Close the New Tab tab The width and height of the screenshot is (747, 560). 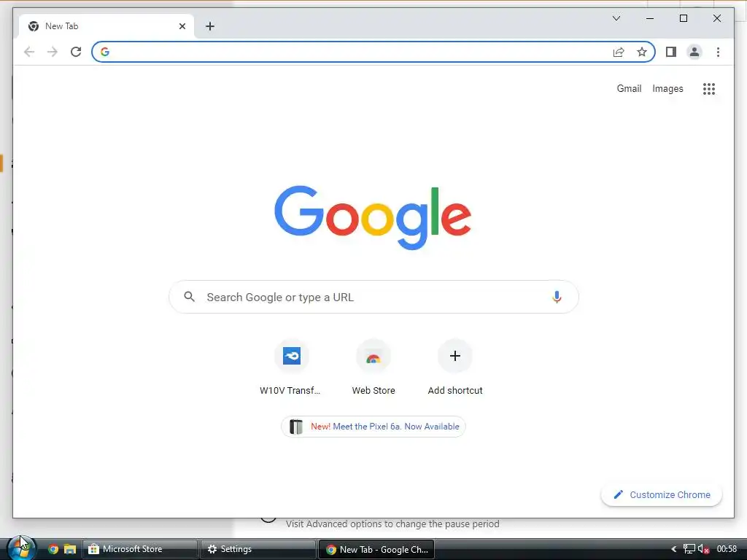[x=182, y=26]
